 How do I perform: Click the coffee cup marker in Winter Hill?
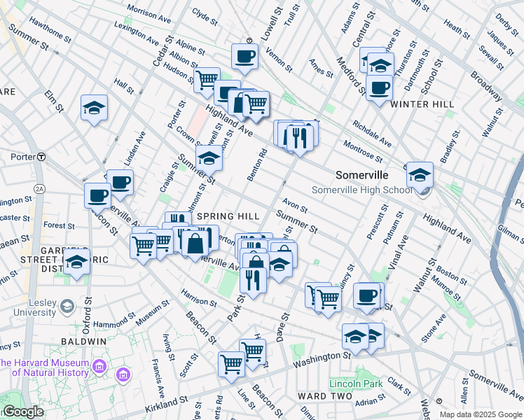pos(379,88)
